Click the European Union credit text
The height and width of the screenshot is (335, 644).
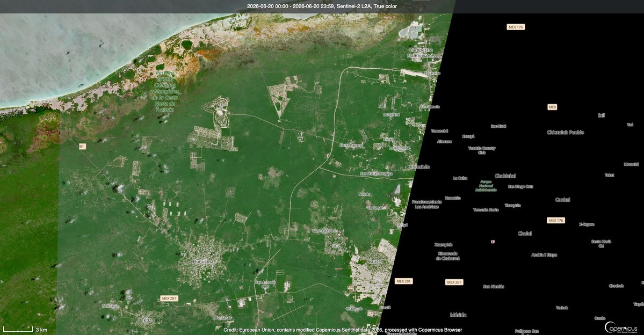click(343, 330)
